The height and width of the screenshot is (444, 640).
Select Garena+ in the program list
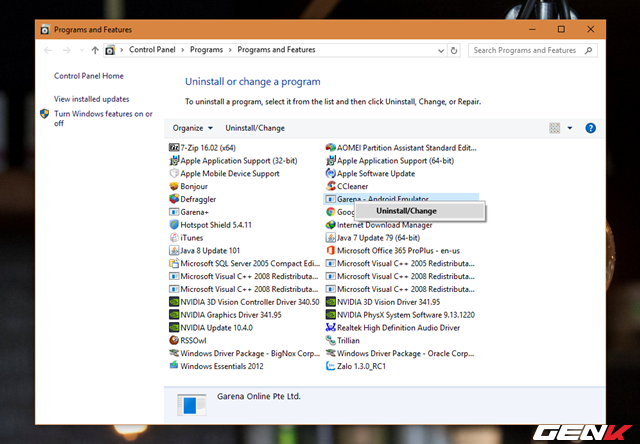click(189, 212)
